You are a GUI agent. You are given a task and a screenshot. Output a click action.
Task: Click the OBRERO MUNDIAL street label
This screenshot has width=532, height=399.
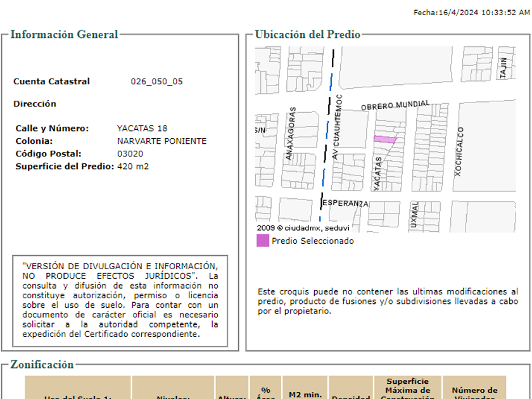(395, 105)
